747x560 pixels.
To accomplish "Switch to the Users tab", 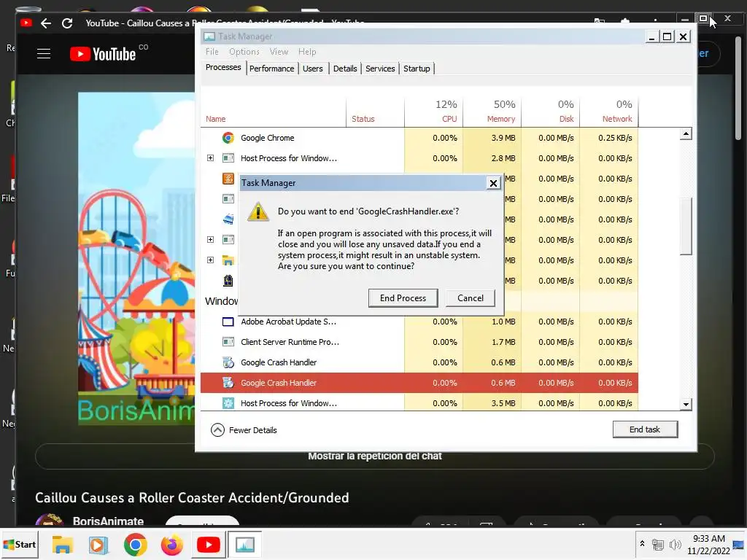I will tap(312, 69).
